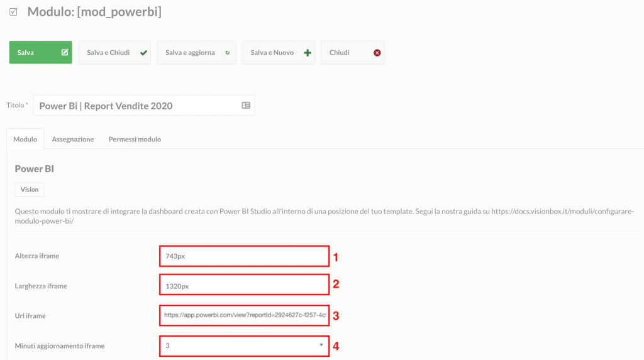The image size is (644, 360).
Task: Focus the Url iframe field
Action: click(244, 315)
